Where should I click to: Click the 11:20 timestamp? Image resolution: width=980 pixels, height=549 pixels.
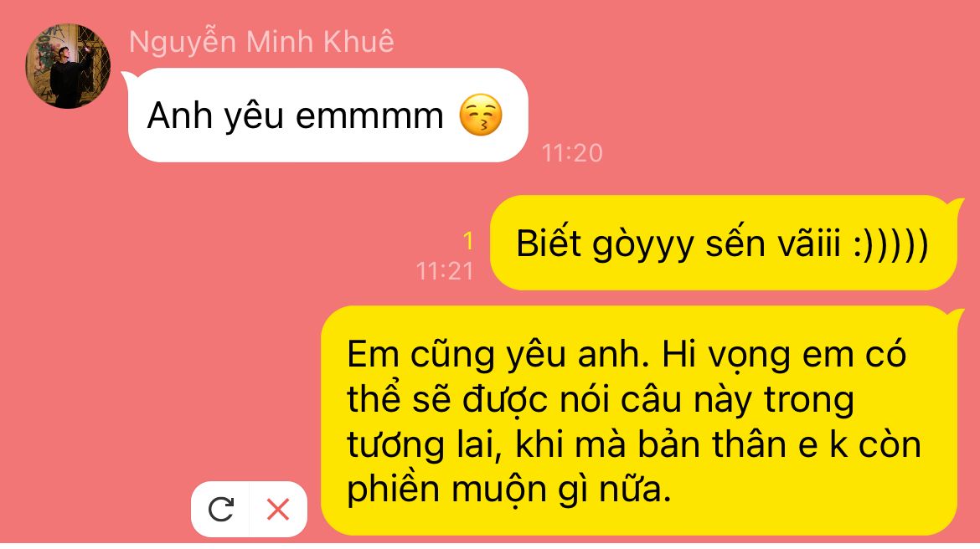(572, 153)
